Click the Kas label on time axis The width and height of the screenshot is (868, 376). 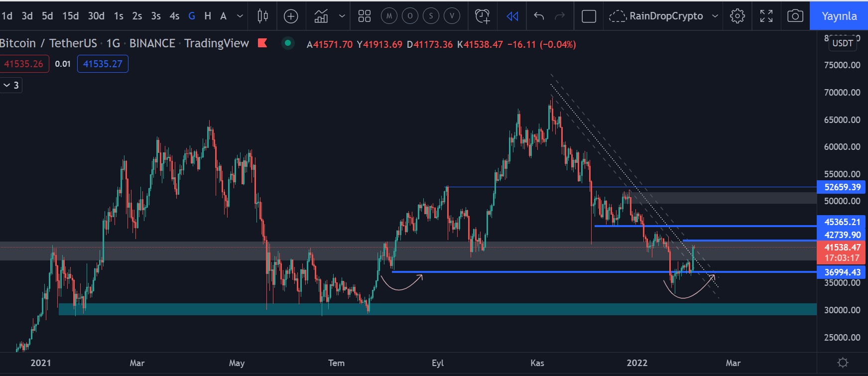tap(537, 363)
